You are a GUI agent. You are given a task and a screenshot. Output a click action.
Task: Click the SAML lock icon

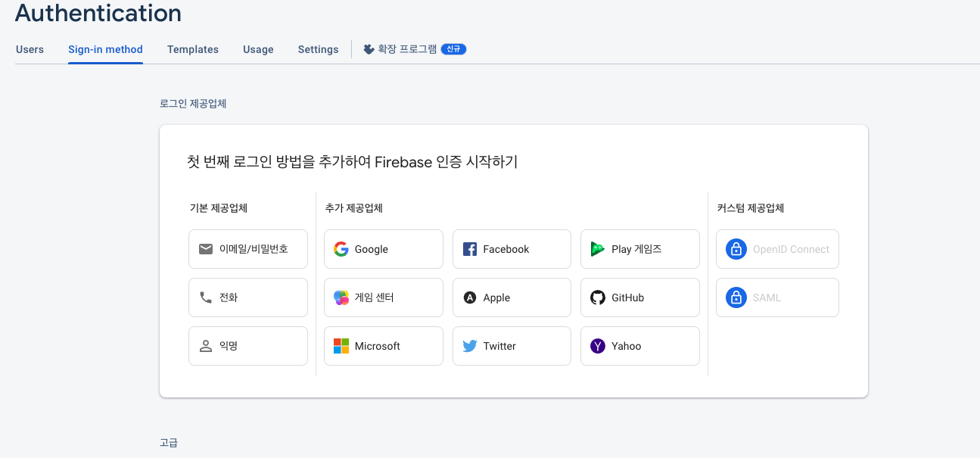click(x=736, y=298)
